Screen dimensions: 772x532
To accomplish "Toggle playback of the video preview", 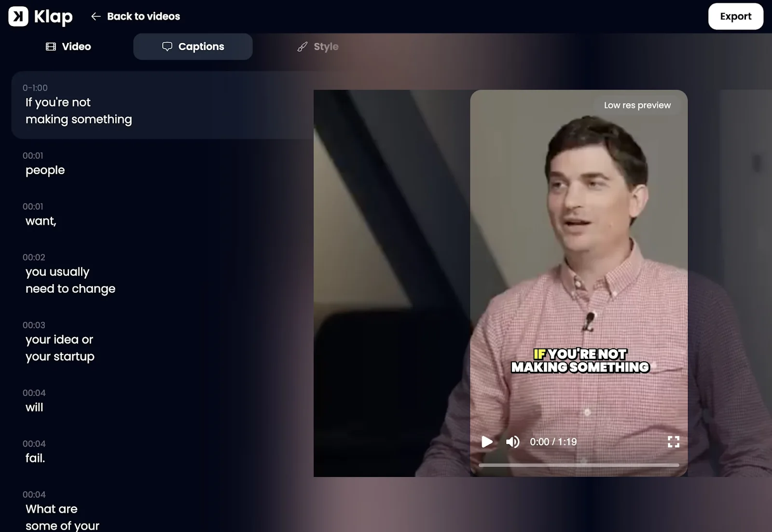I will (487, 441).
